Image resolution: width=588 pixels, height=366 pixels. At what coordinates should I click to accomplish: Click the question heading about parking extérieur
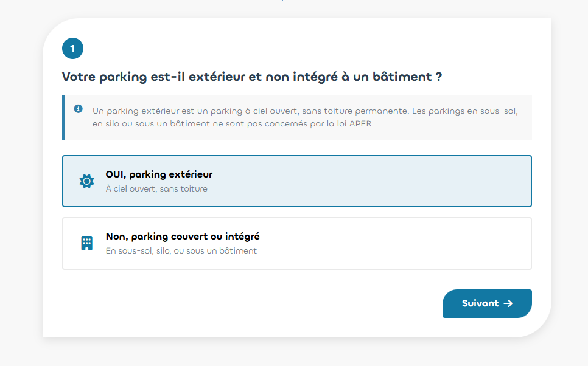251,77
